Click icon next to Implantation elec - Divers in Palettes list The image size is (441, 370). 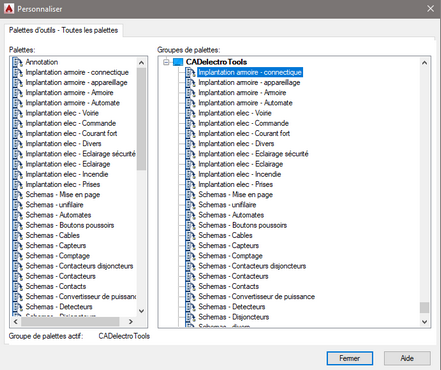pyautogui.click(x=17, y=144)
